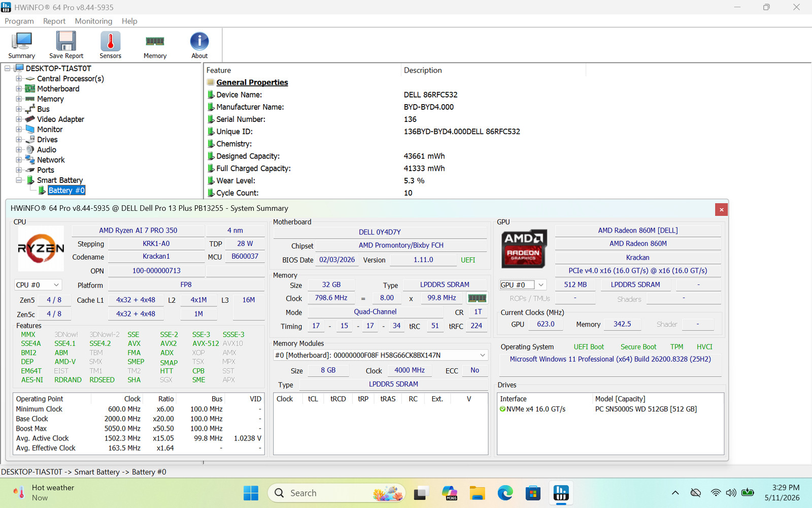The width and height of the screenshot is (812, 508).
Task: Click the AMD Radeon Graphics logo
Action: 524,248
